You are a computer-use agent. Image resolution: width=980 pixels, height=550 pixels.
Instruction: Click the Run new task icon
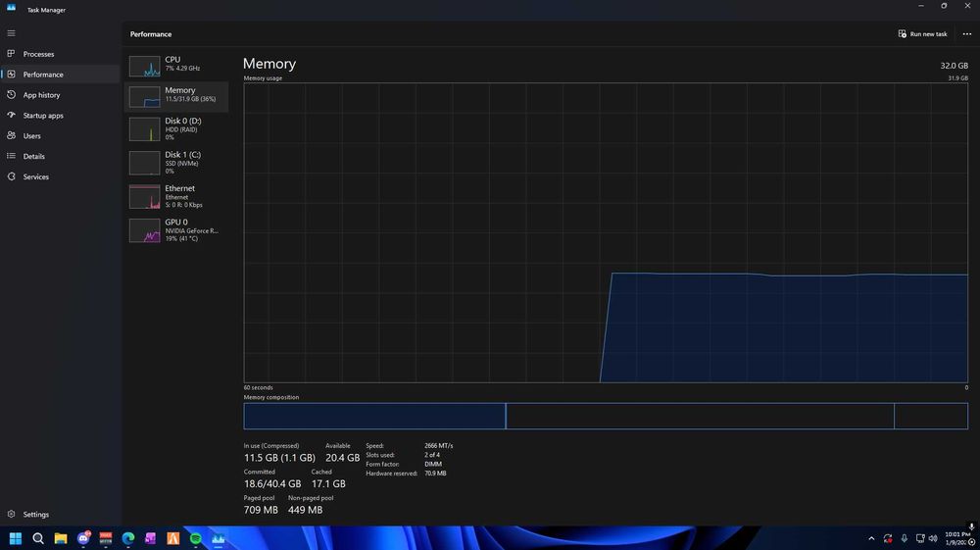[902, 33]
